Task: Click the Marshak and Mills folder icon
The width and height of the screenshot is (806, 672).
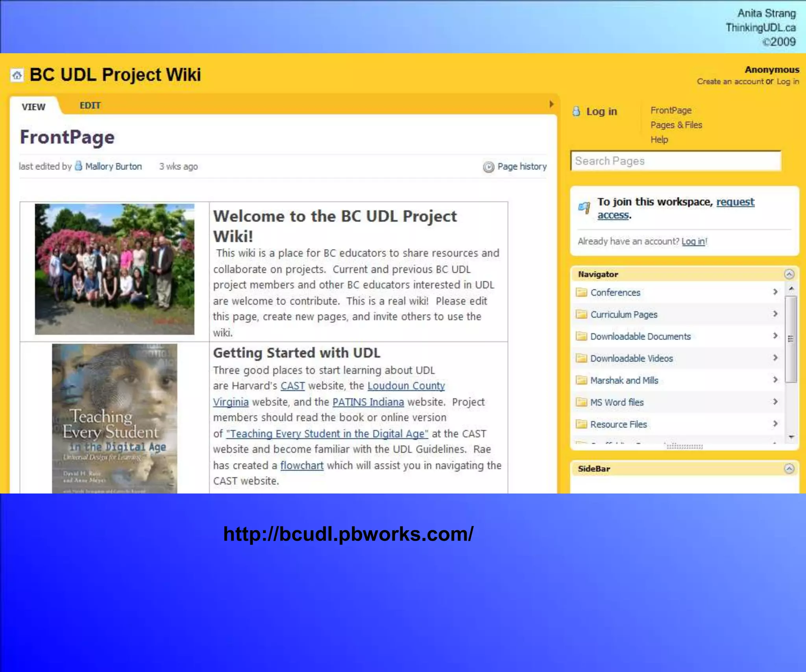Action: click(581, 380)
